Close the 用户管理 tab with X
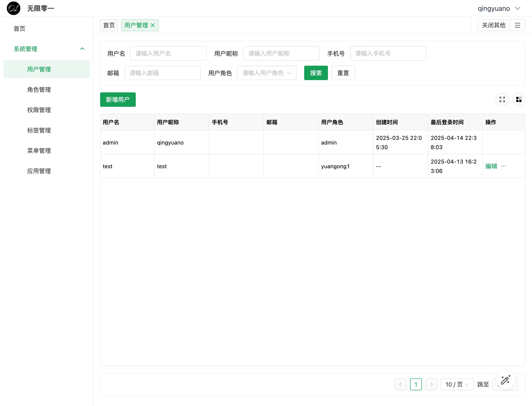This screenshot has height=406, width=532. pyautogui.click(x=153, y=25)
